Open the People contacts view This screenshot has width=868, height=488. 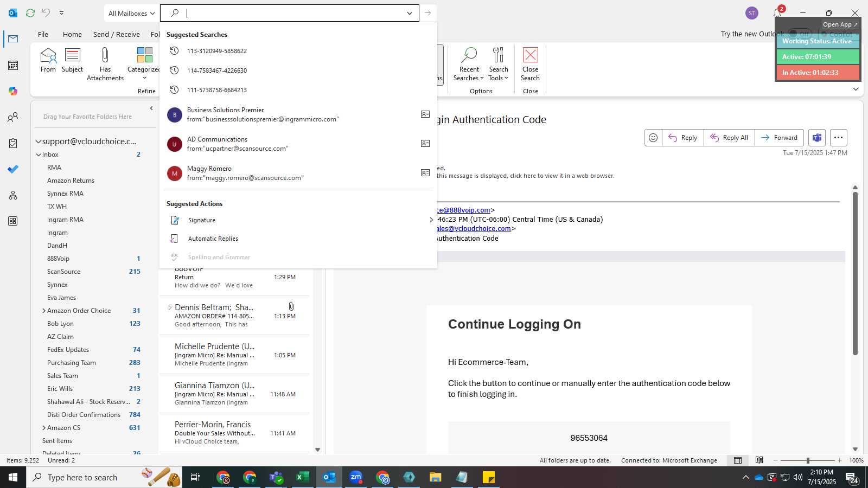13,117
